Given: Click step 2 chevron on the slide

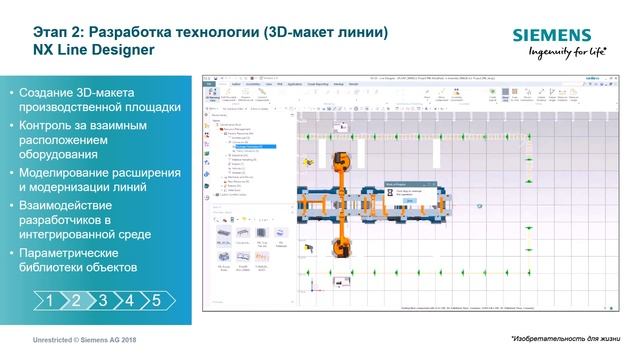Looking at the screenshot, I should [77, 300].
